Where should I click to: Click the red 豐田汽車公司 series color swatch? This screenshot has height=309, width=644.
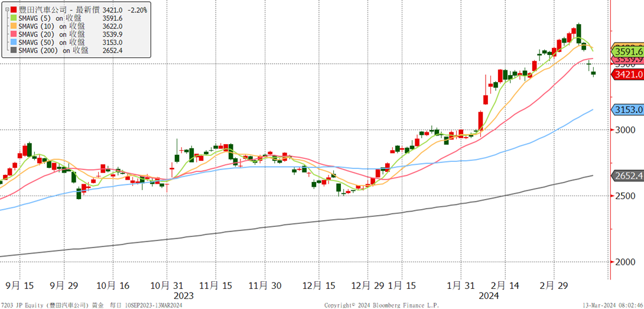point(14,9)
